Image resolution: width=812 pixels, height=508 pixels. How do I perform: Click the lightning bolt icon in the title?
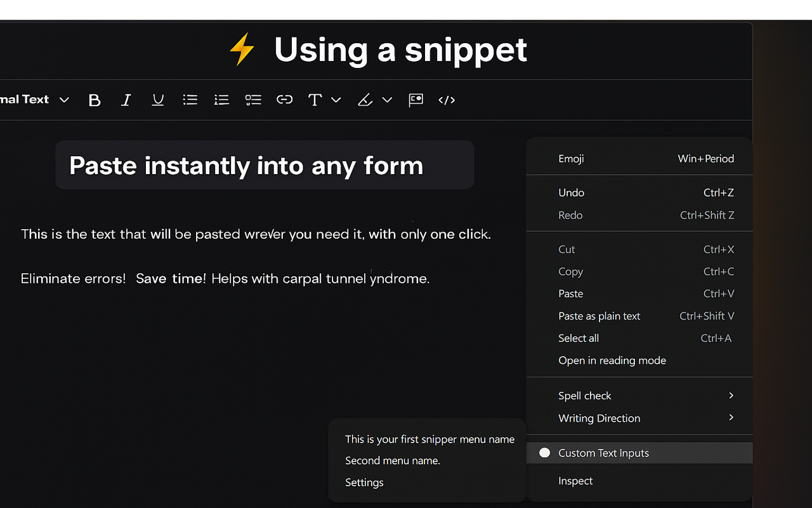[x=242, y=50]
